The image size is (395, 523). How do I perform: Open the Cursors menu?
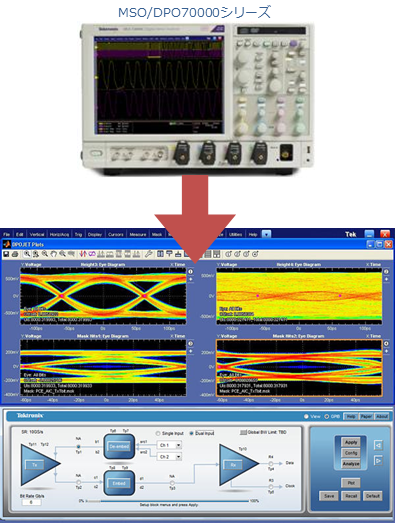116,234
